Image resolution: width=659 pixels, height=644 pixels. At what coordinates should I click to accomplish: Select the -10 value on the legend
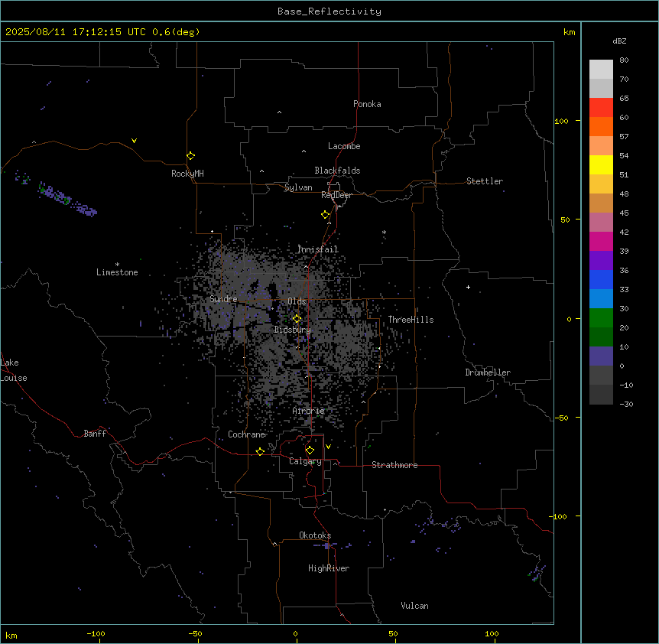627,385
